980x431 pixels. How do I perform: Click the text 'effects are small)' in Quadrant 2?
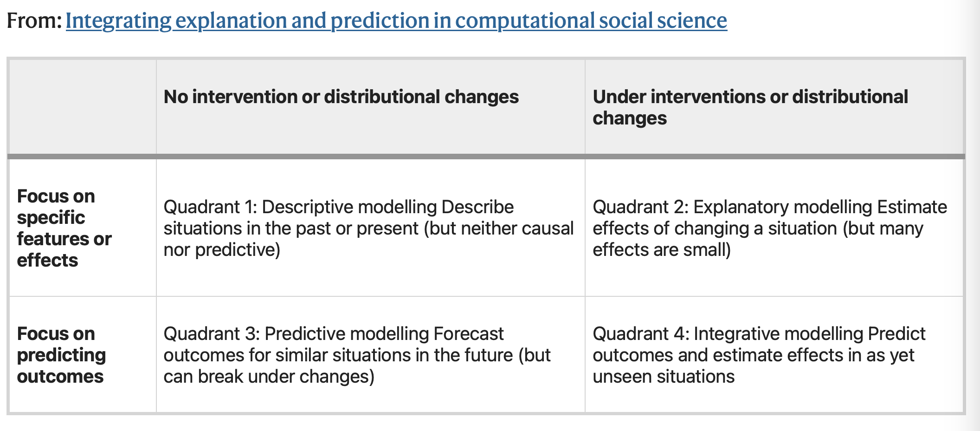[662, 250]
